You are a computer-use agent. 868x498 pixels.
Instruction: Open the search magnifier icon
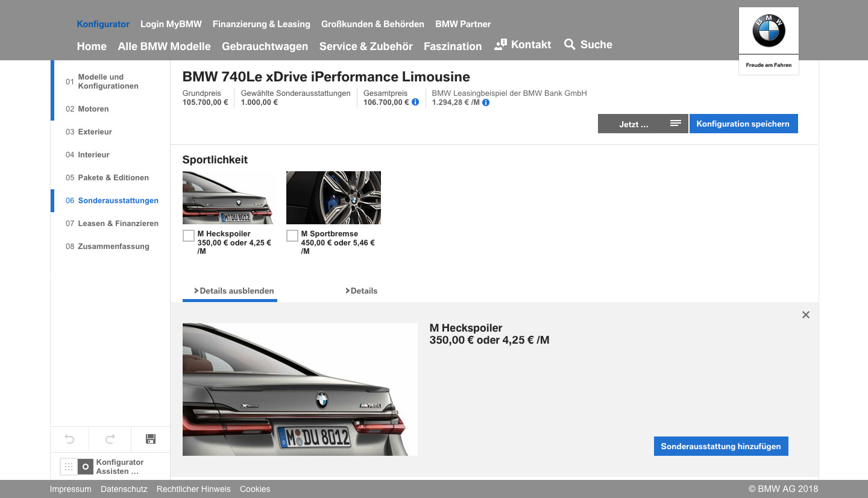pos(570,45)
